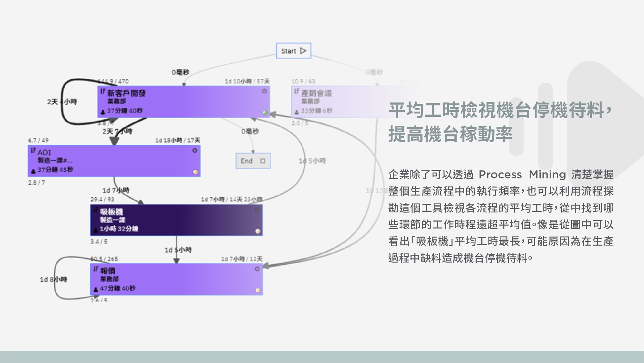Click the End node square icon
Viewport: 644px width, 363px height.
[x=263, y=161]
